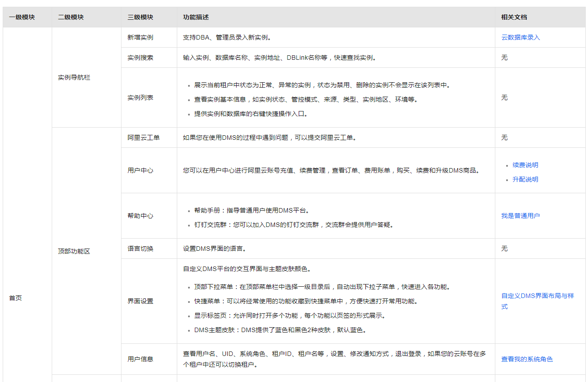Image resolution: width=588 pixels, height=382 pixels.
Task: Open the 升配说明 link
Action: tap(525, 179)
